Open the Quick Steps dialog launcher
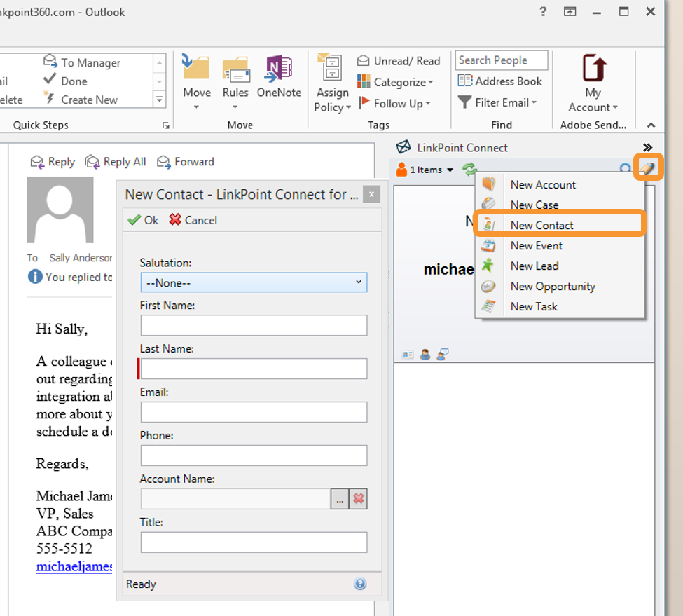 point(165,125)
